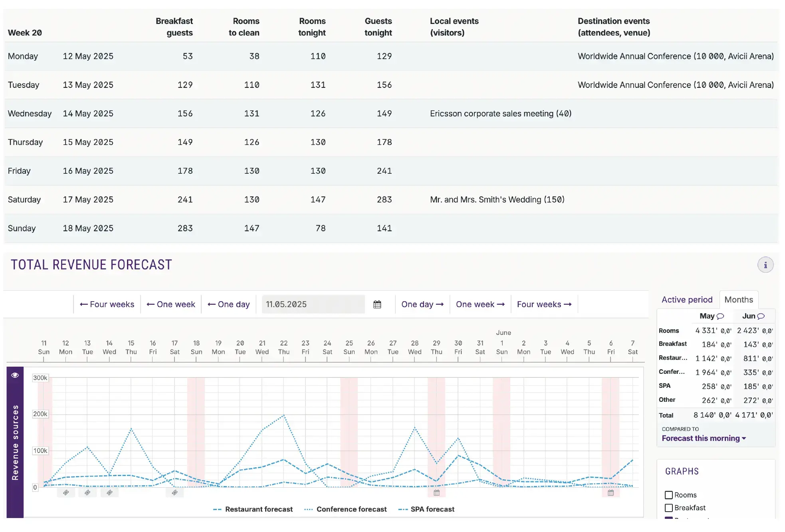The width and height of the screenshot is (785, 532).
Task: Open the first note attachment icon below the chart
Action: click(x=66, y=492)
